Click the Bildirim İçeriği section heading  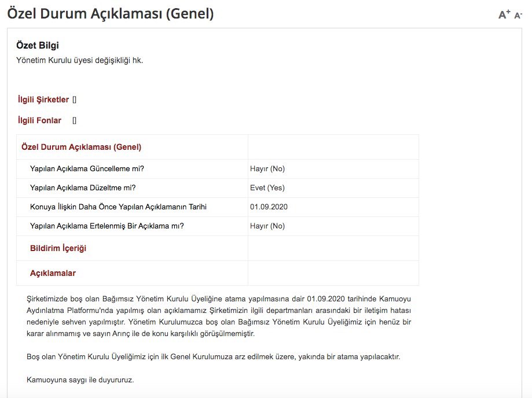point(58,248)
